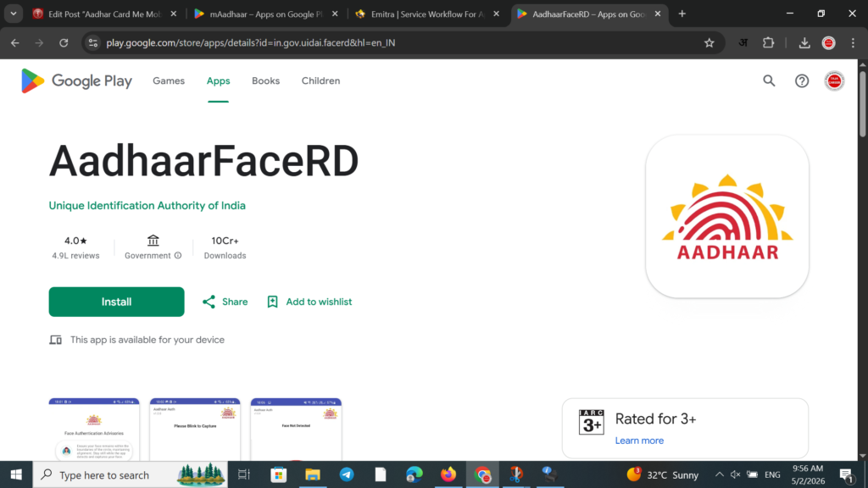The width and height of the screenshot is (868, 488).
Task: Click the 10Cr+ Downloads text
Action: pyautogui.click(x=225, y=247)
